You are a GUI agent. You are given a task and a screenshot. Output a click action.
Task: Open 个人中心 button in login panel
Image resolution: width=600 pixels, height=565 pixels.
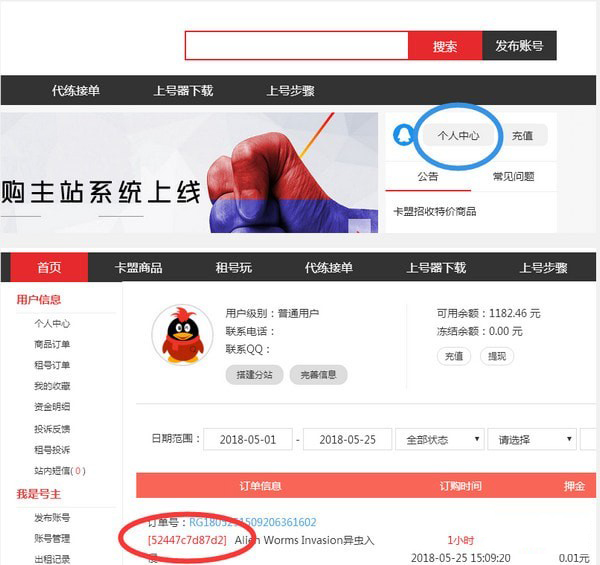pos(458,135)
